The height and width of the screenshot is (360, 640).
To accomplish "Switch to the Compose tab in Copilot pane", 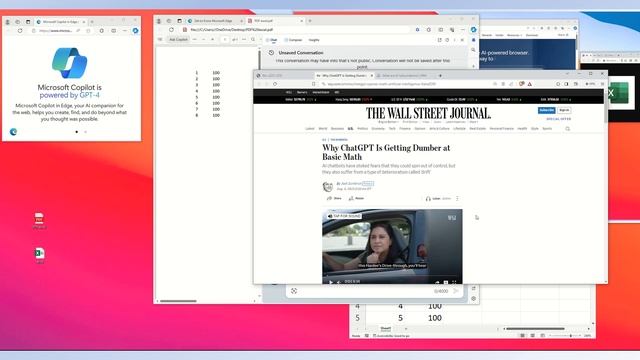I will (x=293, y=40).
